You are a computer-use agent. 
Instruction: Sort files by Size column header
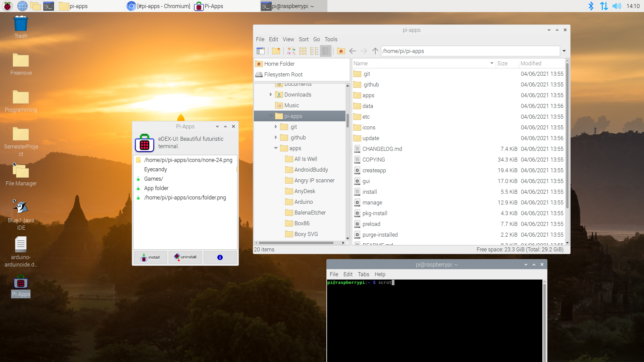[x=507, y=63]
